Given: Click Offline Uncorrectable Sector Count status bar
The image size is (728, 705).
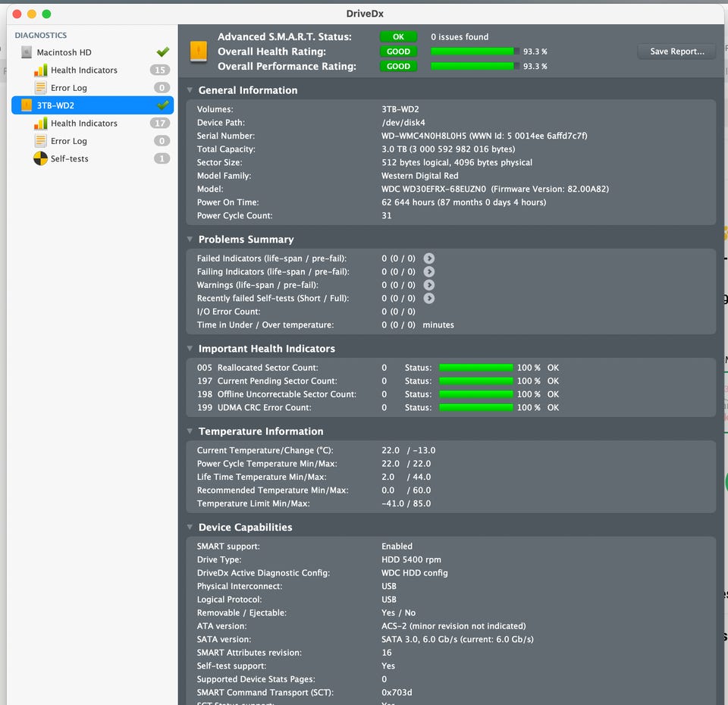Looking at the screenshot, I should tap(476, 394).
